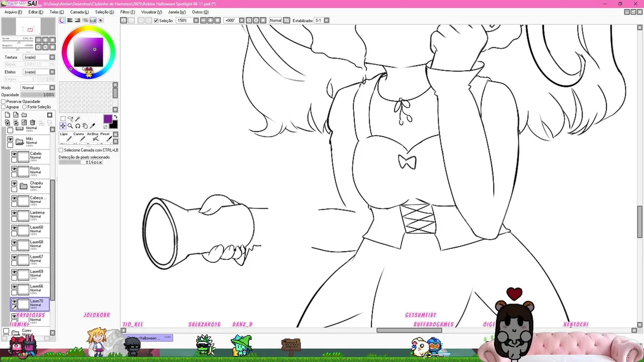The image size is (644, 362).
Task: Click the purple foreground color swatch
Action: pos(108,119)
